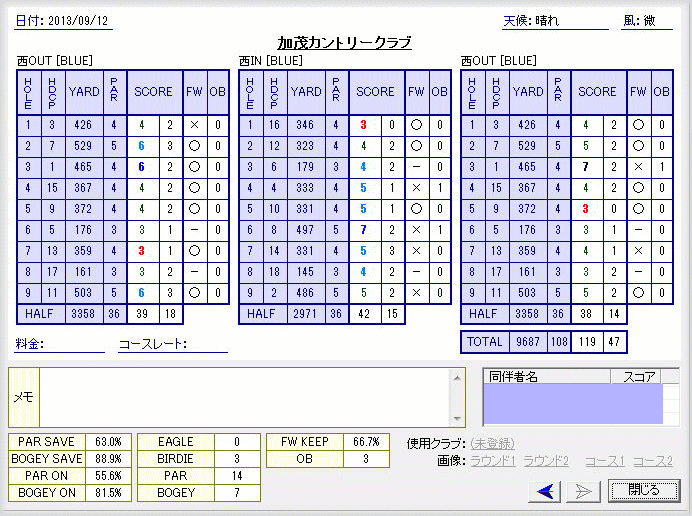Image resolution: width=692 pixels, height=516 pixels.
Task: Click the third table's OB header
Action: pyautogui.click(x=662, y=92)
